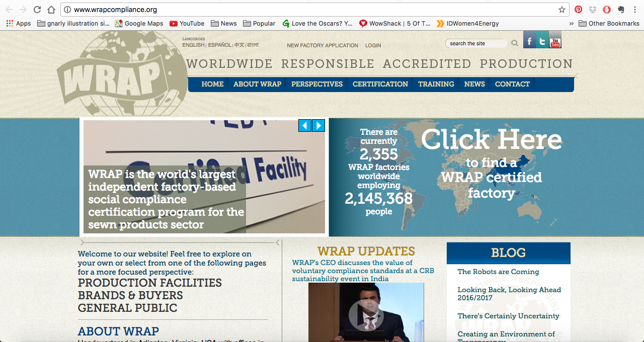Focus the search the site field
Screen dimensions: 644x342
tap(476, 43)
